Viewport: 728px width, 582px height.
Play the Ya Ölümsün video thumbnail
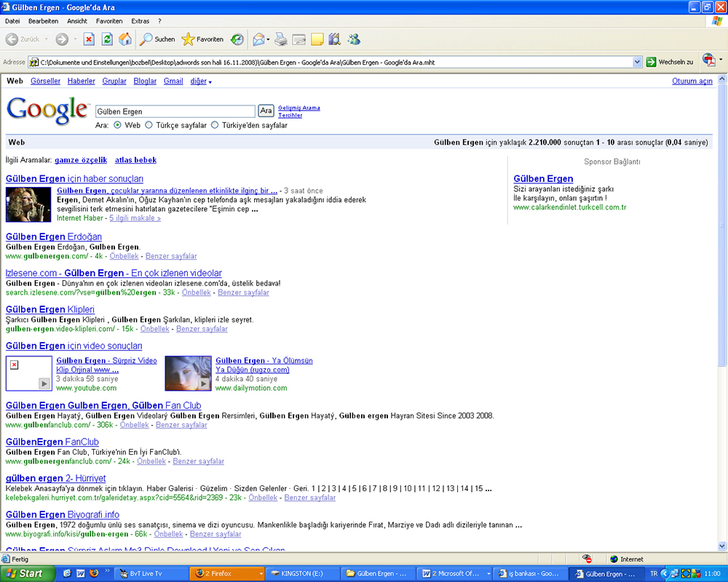coord(188,373)
